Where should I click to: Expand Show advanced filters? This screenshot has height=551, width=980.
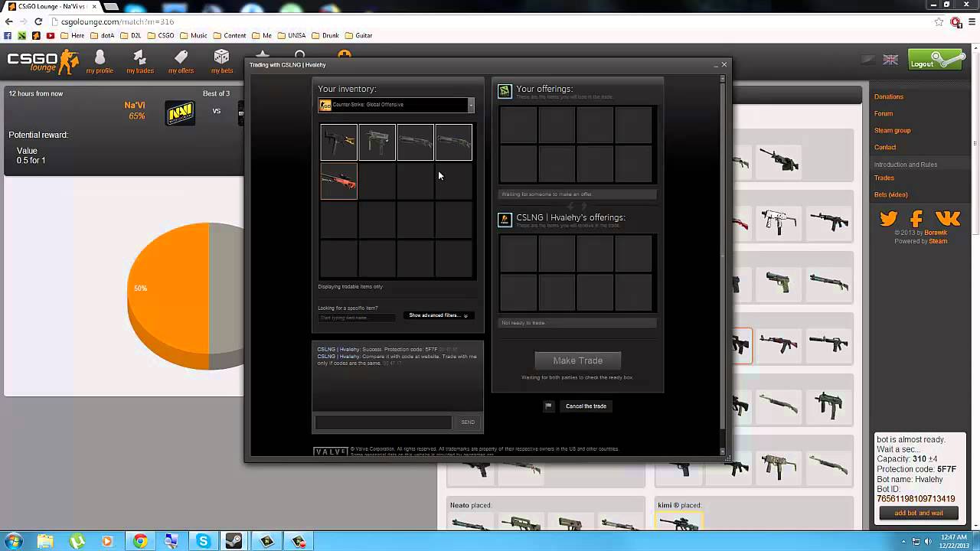(x=438, y=315)
